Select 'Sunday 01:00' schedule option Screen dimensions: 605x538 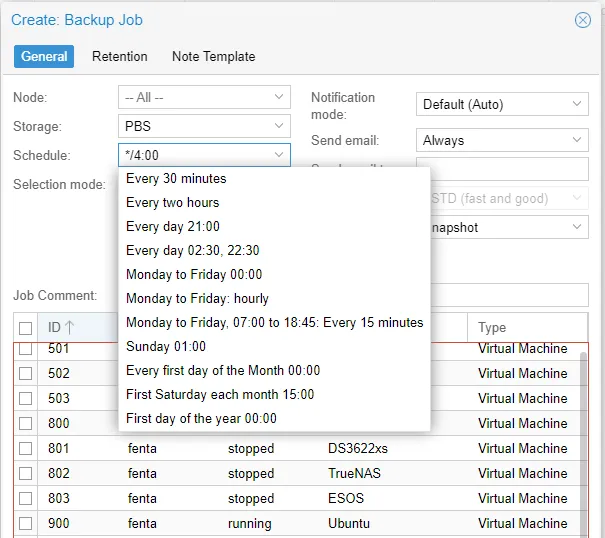click(274, 346)
